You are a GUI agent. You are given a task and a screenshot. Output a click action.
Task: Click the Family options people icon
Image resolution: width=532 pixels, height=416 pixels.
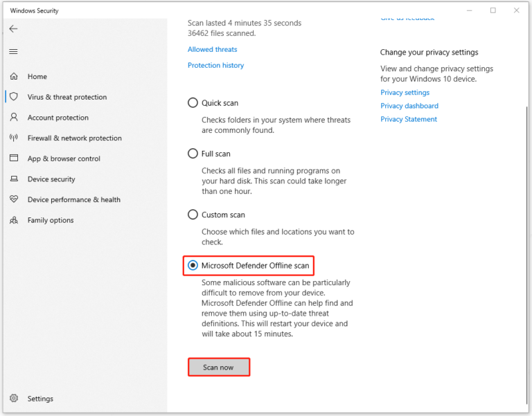point(14,220)
